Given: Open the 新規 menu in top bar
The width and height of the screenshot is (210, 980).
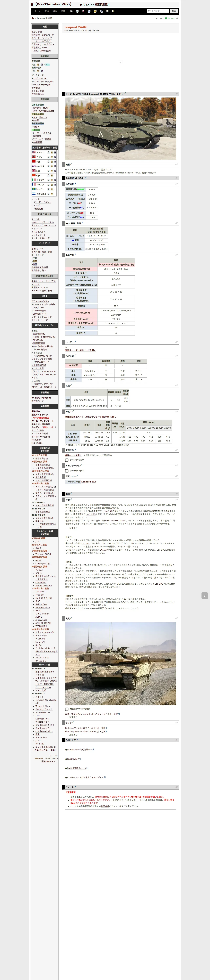Looking at the screenshot, I should (46, 11).
